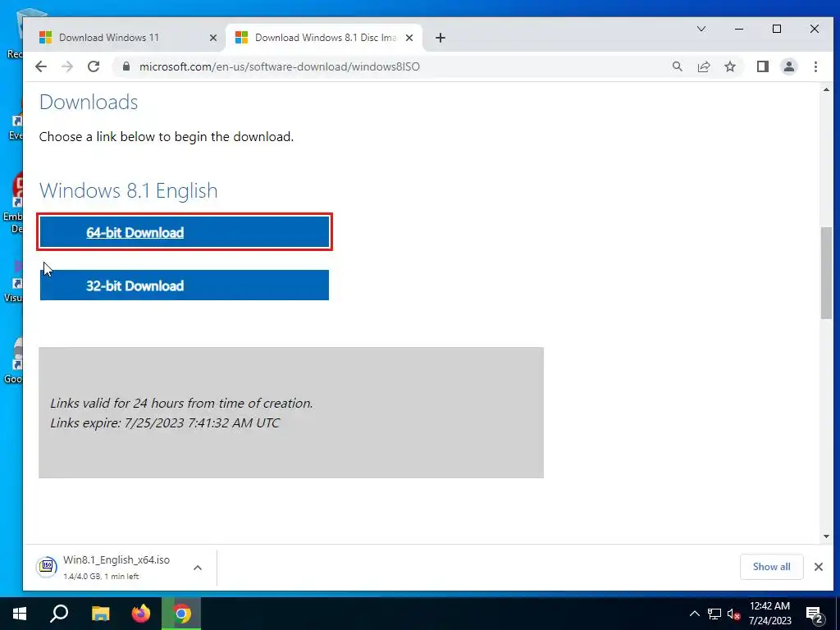Start the 64-bit Download
Image resolution: width=840 pixels, height=630 pixels.
click(x=185, y=232)
